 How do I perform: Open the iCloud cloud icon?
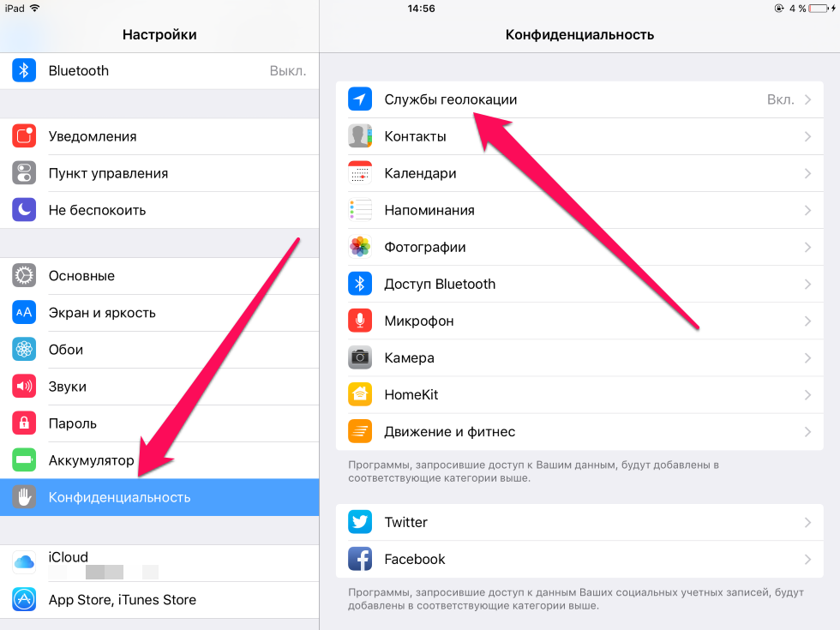tap(24, 562)
